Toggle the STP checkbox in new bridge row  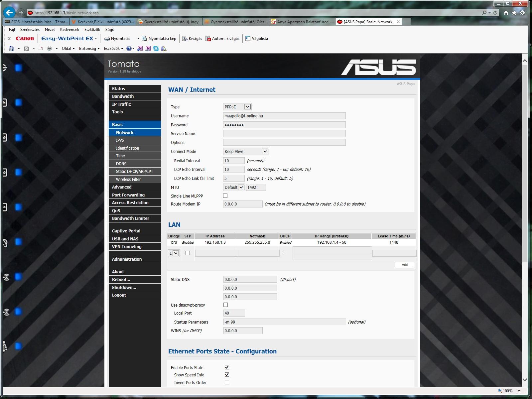coord(188,253)
